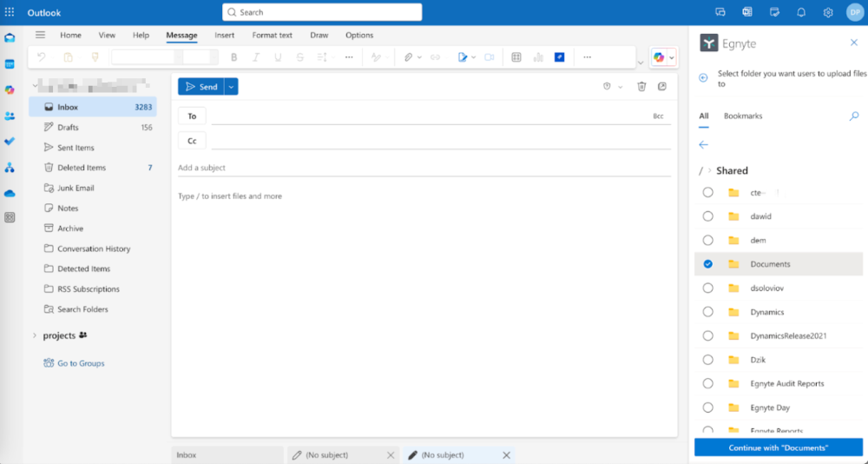Expand the projects group in the folder pane

tap(35, 335)
